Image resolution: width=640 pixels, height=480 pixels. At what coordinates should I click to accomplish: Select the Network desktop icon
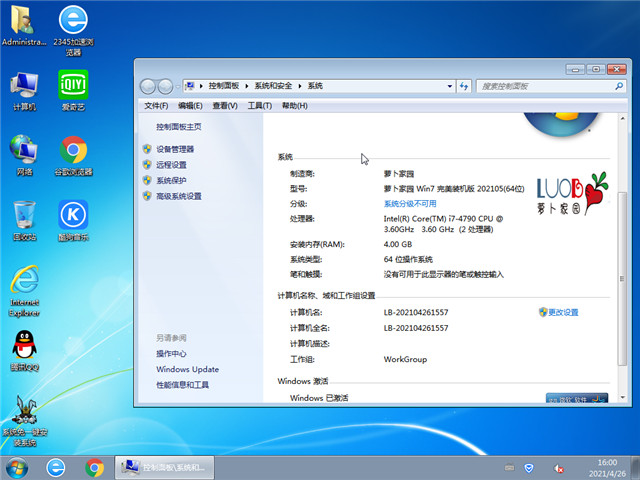click(24, 156)
